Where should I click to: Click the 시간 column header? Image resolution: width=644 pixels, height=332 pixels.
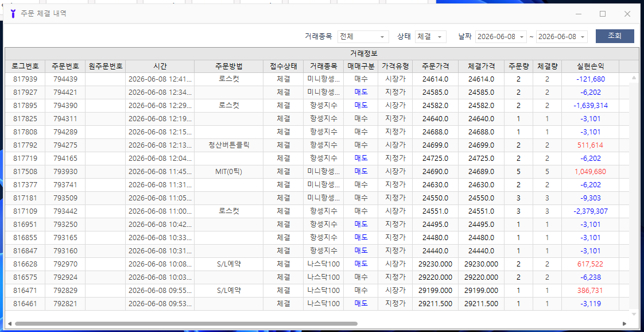(160, 65)
